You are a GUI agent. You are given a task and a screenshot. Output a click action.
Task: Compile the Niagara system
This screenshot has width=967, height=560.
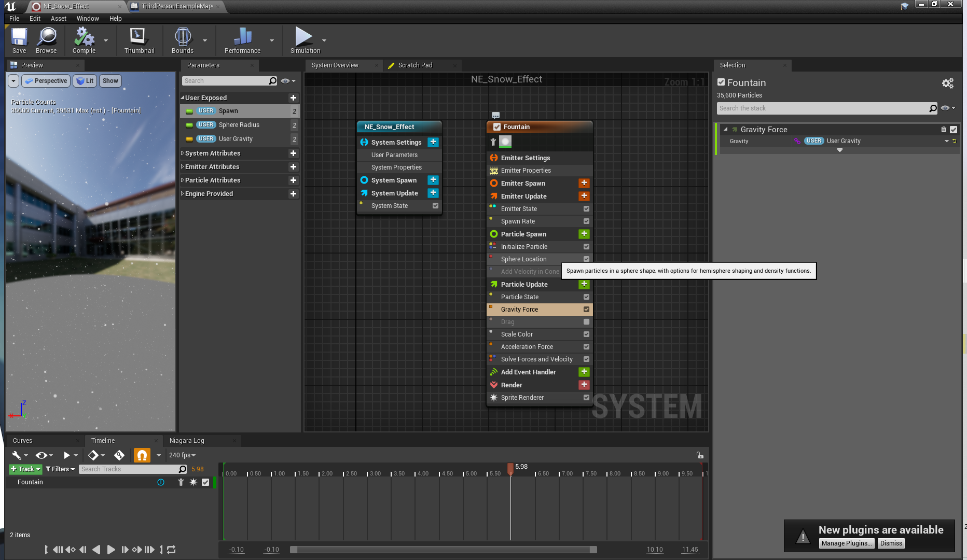tap(84, 40)
